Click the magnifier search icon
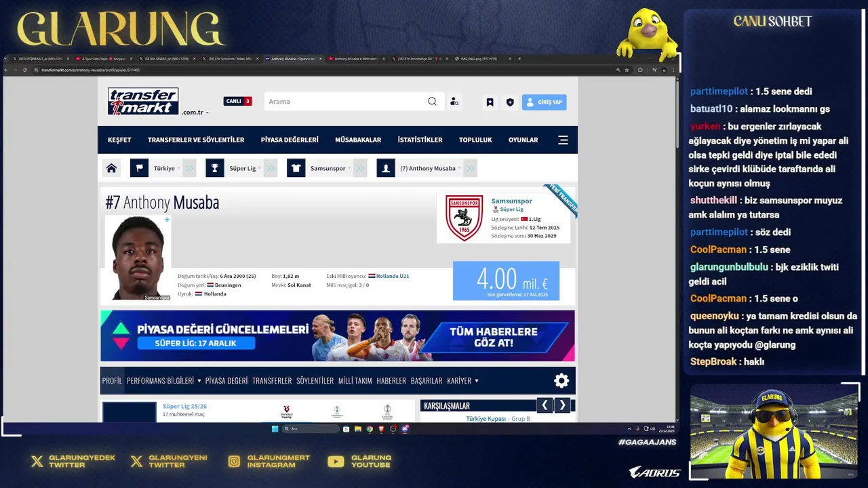Screen dimensions: 868x488 [x=432, y=102]
